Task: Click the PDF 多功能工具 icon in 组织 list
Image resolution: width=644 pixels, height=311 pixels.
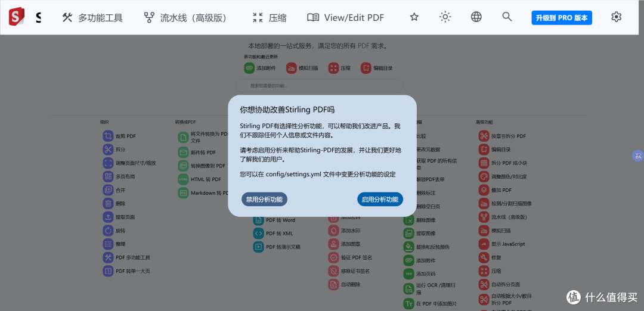Action: 108,257
